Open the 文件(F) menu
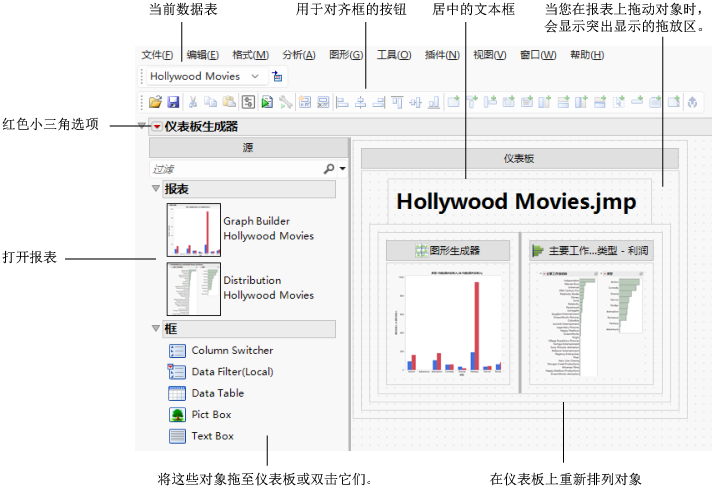 (x=157, y=55)
